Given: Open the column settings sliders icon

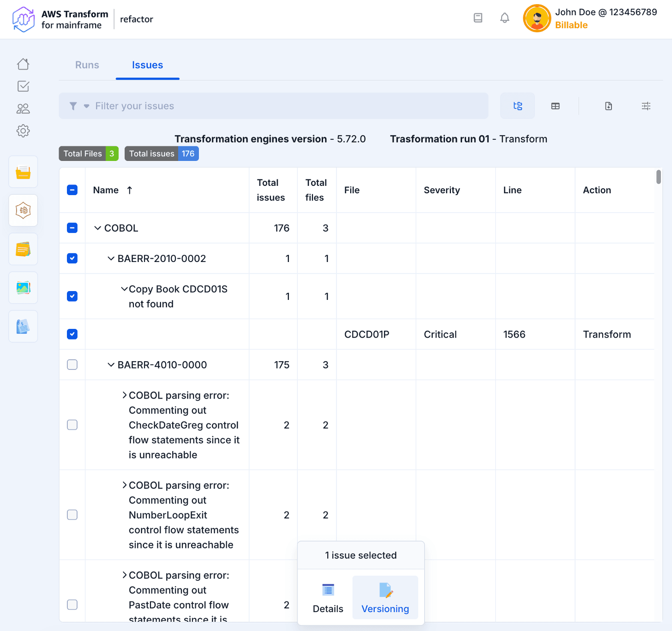Looking at the screenshot, I should (x=646, y=106).
